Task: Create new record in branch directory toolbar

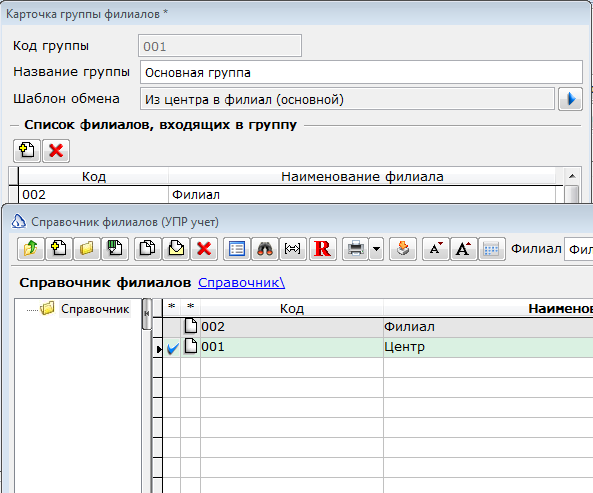Action: (59, 249)
